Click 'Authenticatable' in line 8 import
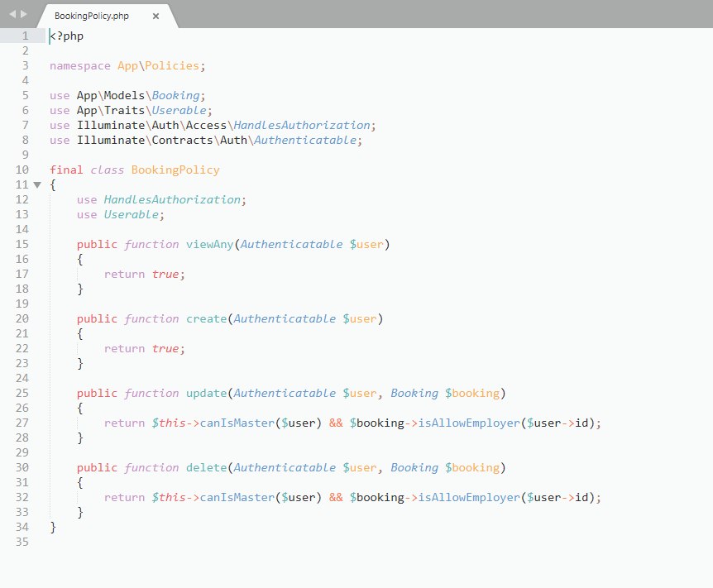Image resolution: width=713 pixels, height=588 pixels. [305, 140]
